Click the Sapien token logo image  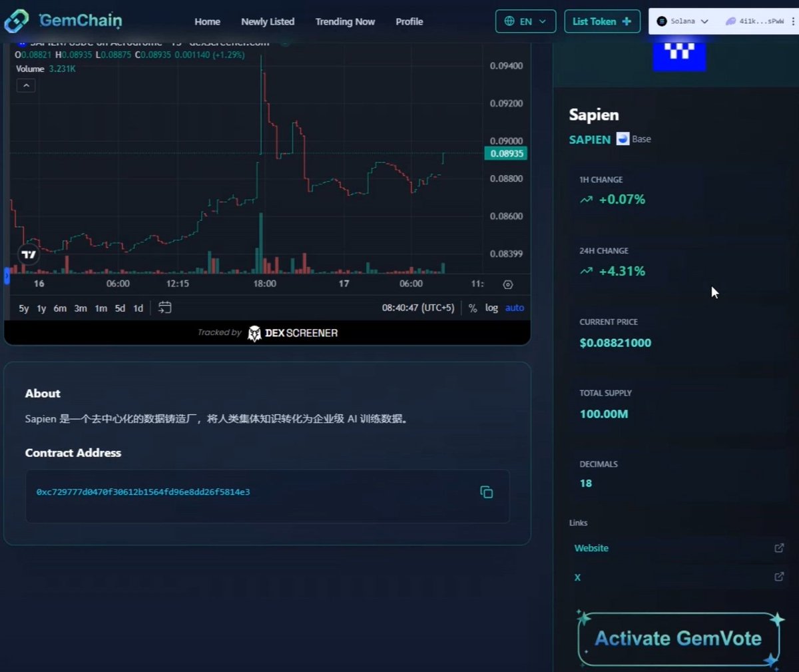click(679, 56)
